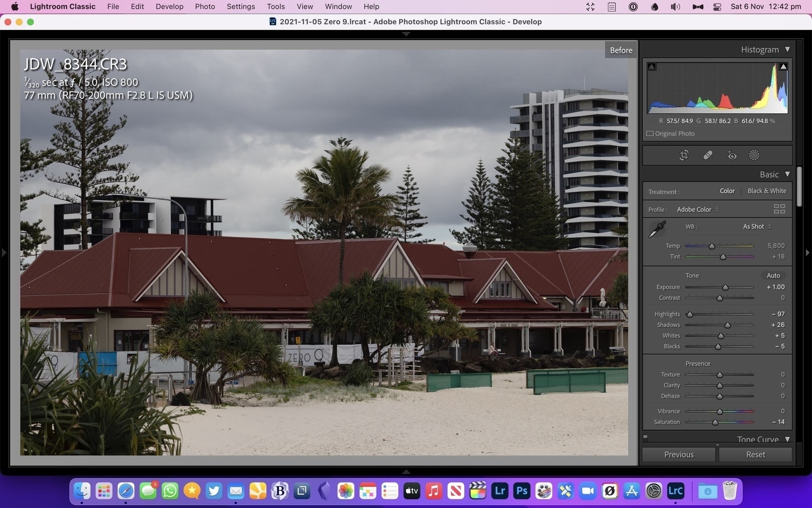Click the Exposure slider handle

click(725, 288)
